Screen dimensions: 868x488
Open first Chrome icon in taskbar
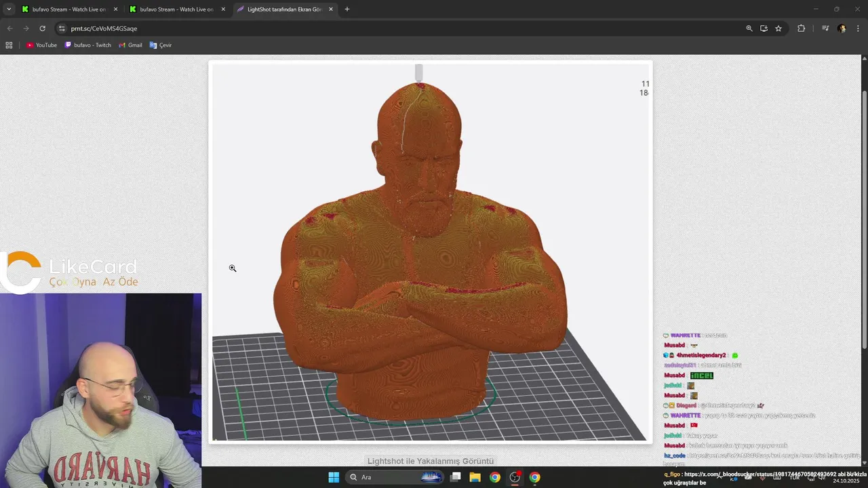point(495,477)
